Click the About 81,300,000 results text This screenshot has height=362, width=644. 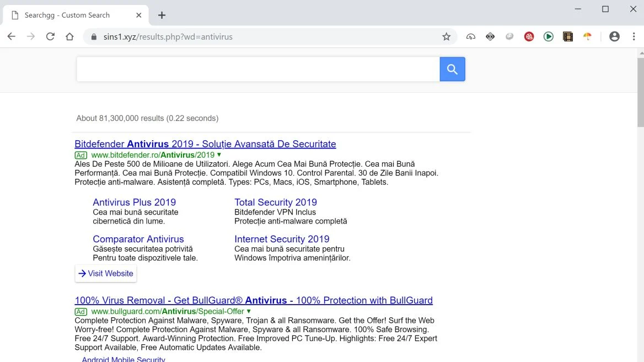(x=147, y=118)
